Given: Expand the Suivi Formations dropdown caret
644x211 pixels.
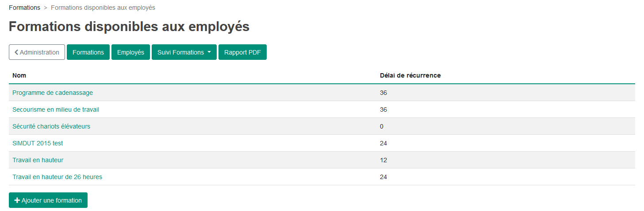Looking at the screenshot, I should (209, 52).
